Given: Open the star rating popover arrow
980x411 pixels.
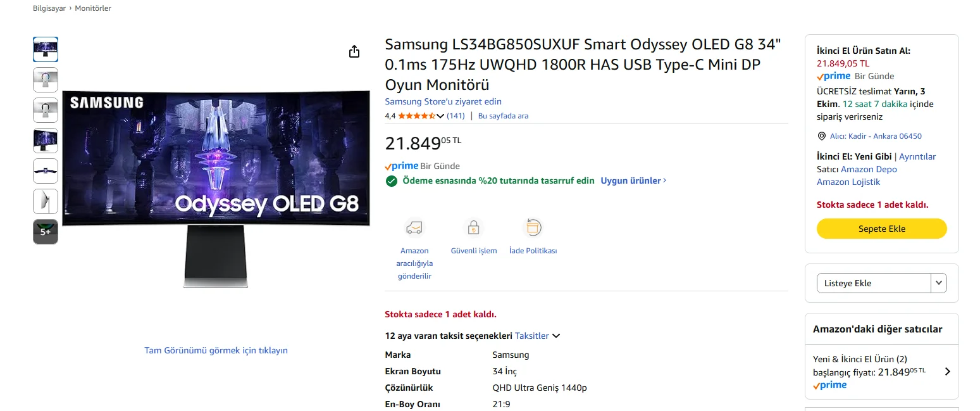Looking at the screenshot, I should (440, 116).
